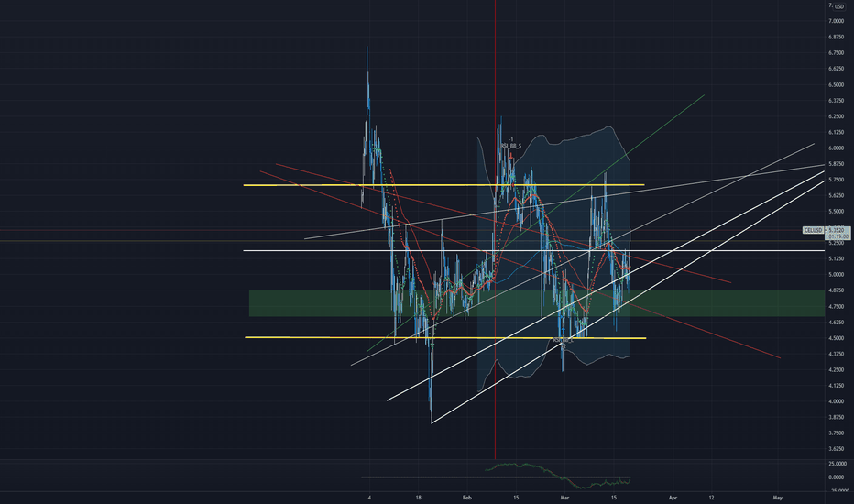Click the 6.2500 price axis label
The image size is (854, 504).
point(836,116)
